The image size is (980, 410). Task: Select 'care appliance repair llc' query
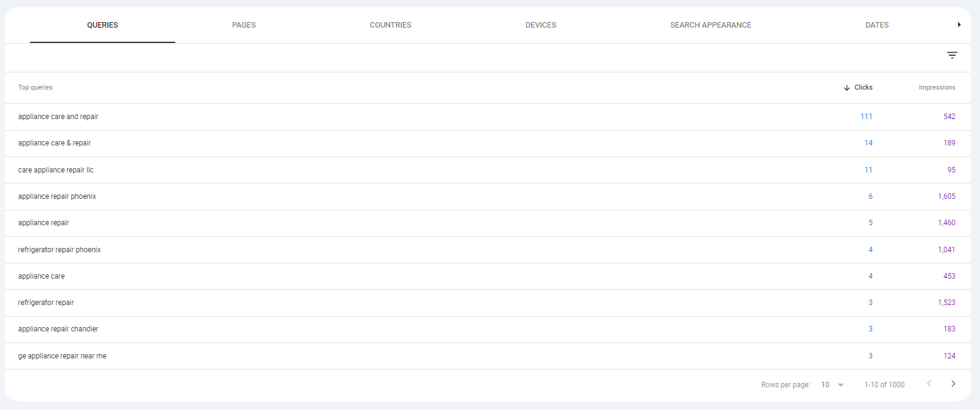(56, 170)
